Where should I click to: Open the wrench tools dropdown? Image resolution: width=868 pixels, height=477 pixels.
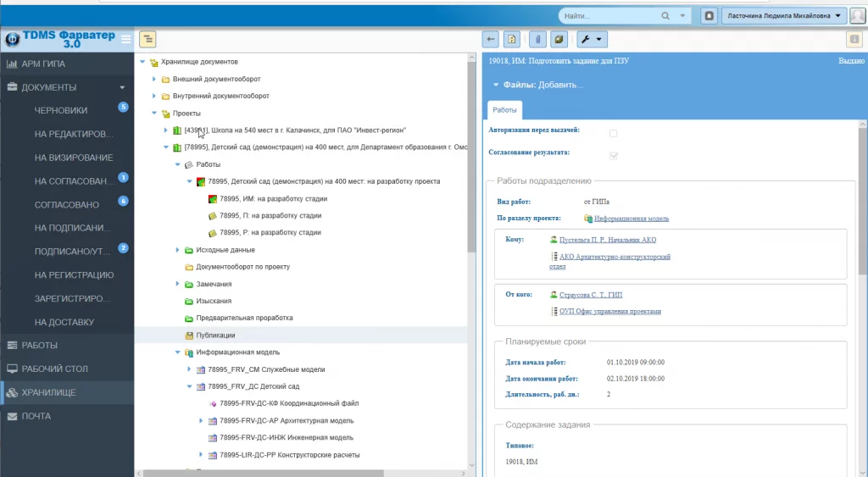(x=591, y=39)
